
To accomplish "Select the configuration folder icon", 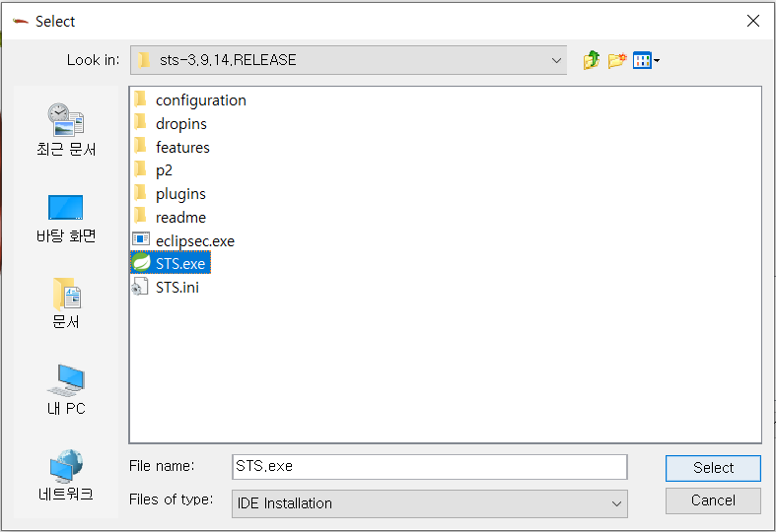I will point(141,100).
